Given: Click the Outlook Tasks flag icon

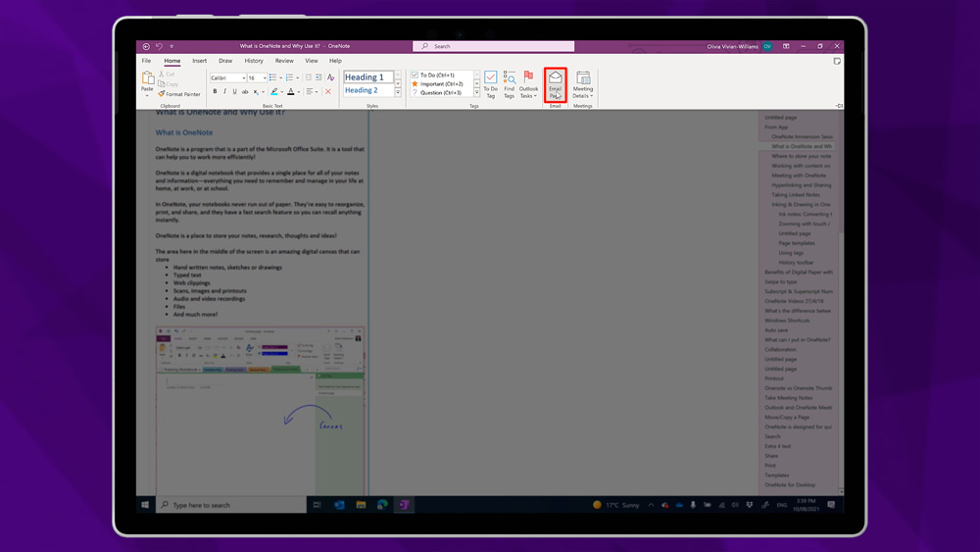Looking at the screenshot, I should click(x=528, y=76).
